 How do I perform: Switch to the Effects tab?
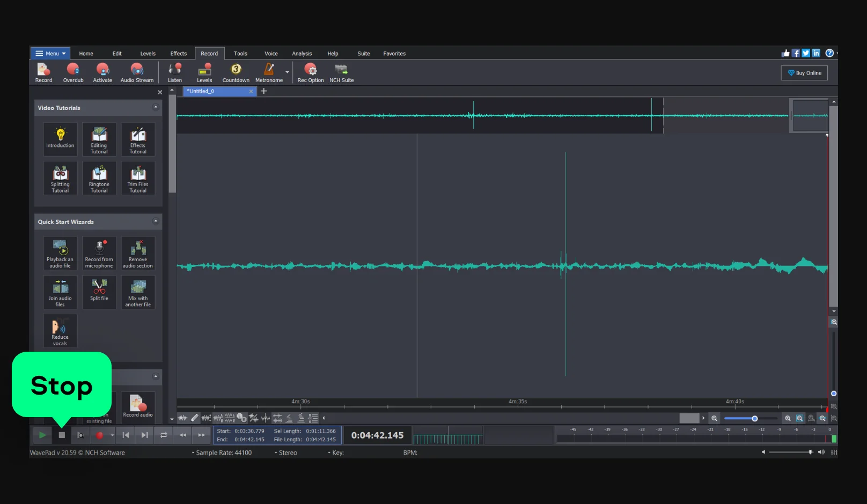pos(179,54)
